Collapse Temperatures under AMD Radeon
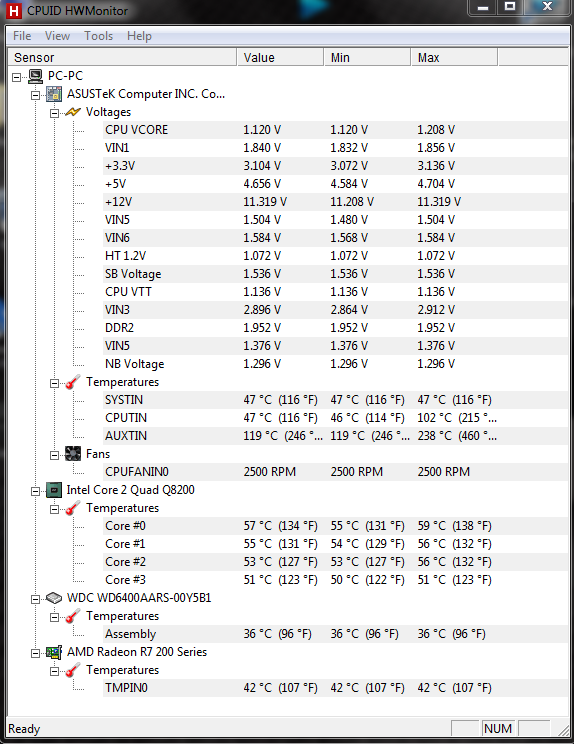Screen dimensions: 574x744 (55, 671)
